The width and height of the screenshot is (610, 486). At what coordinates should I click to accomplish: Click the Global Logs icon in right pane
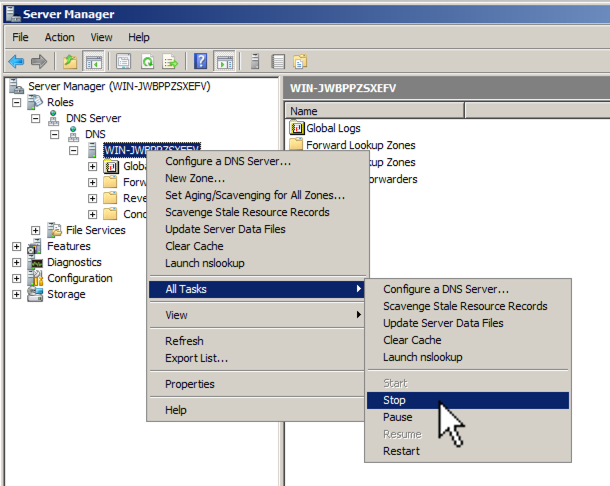tap(297, 128)
